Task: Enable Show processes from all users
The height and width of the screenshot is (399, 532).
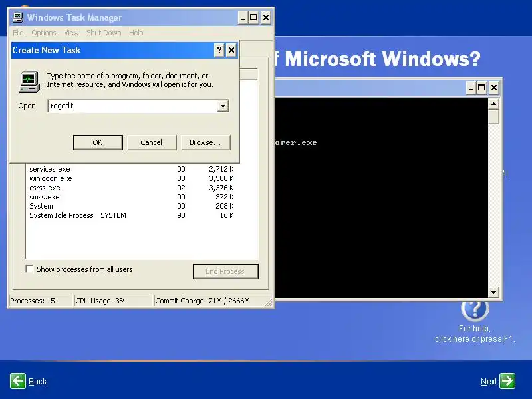Action: (29, 269)
